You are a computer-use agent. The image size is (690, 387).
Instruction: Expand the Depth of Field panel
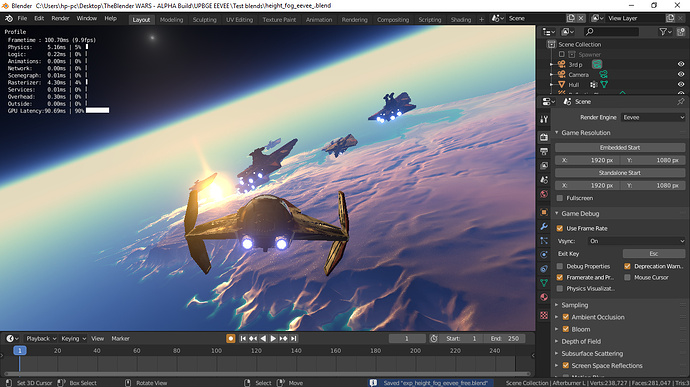(557, 341)
